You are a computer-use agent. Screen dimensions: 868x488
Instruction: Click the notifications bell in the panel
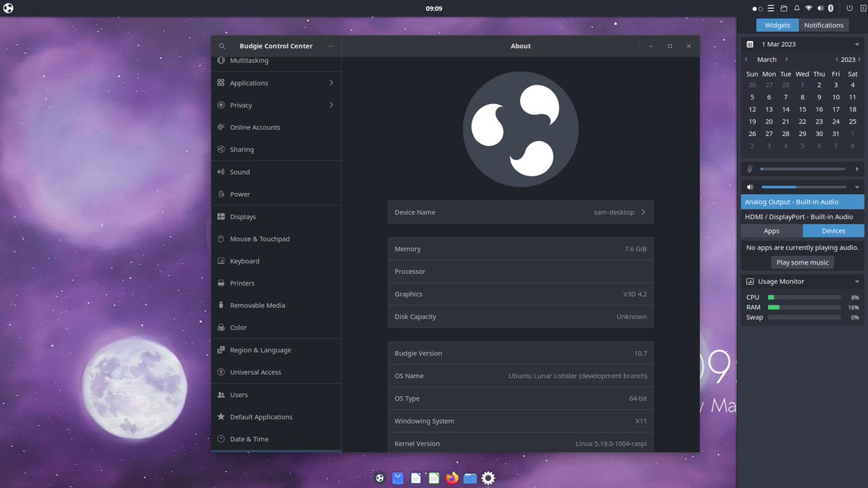(x=796, y=8)
